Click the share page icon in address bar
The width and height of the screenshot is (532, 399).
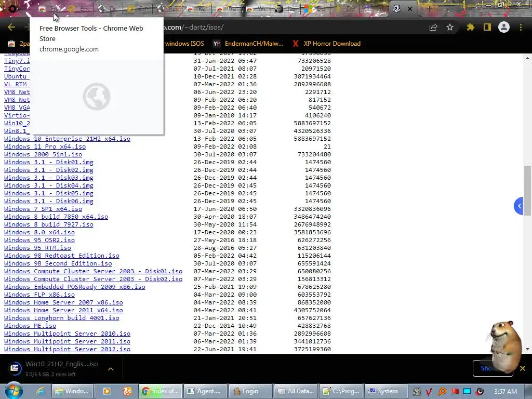pos(433,28)
